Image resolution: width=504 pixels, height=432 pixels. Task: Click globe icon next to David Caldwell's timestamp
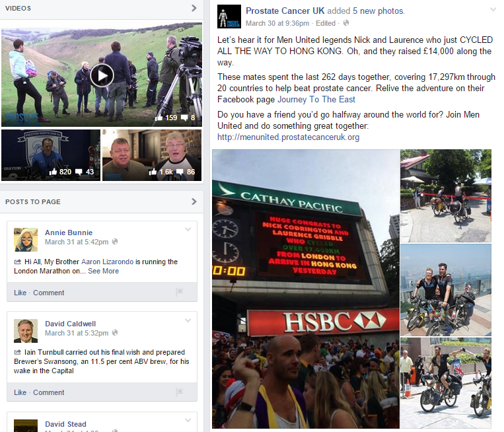point(115,333)
